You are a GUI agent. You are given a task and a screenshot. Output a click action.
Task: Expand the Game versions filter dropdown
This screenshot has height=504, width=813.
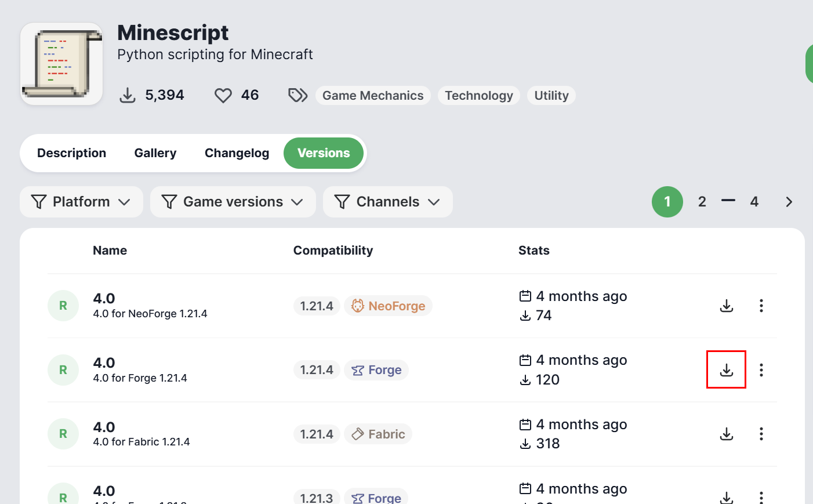pos(233,202)
